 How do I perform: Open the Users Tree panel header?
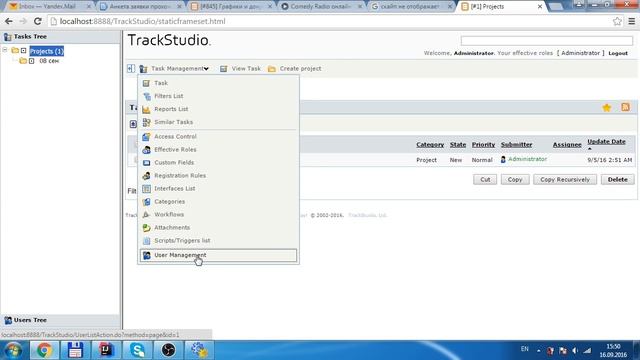click(60, 320)
